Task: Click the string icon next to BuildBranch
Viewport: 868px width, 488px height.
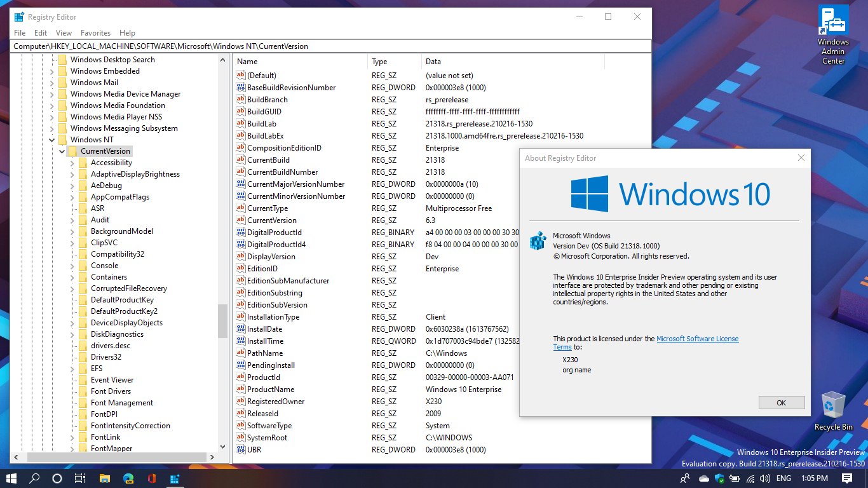Action: coord(240,100)
